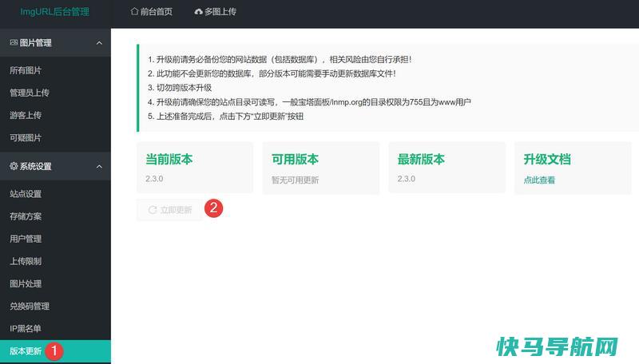Click the 立即更新 button
This screenshot has height=364, width=639.
tap(169, 210)
